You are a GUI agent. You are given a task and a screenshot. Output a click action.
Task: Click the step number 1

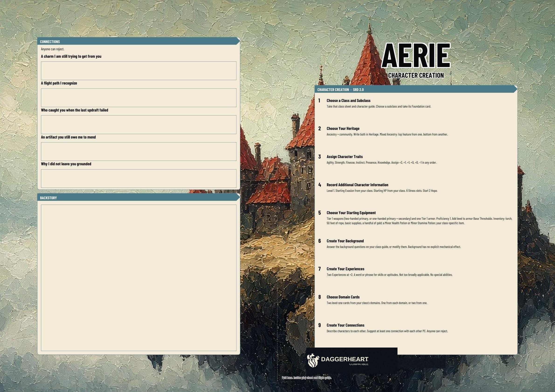click(x=319, y=101)
